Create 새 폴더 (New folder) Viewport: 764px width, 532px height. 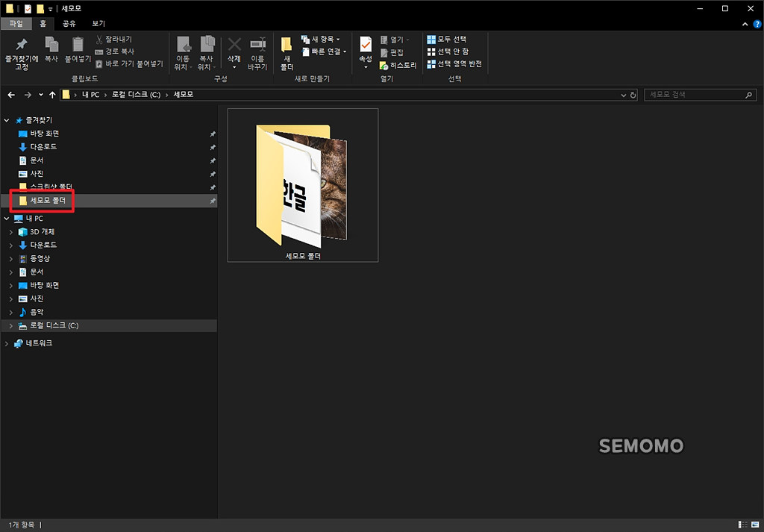click(286, 54)
